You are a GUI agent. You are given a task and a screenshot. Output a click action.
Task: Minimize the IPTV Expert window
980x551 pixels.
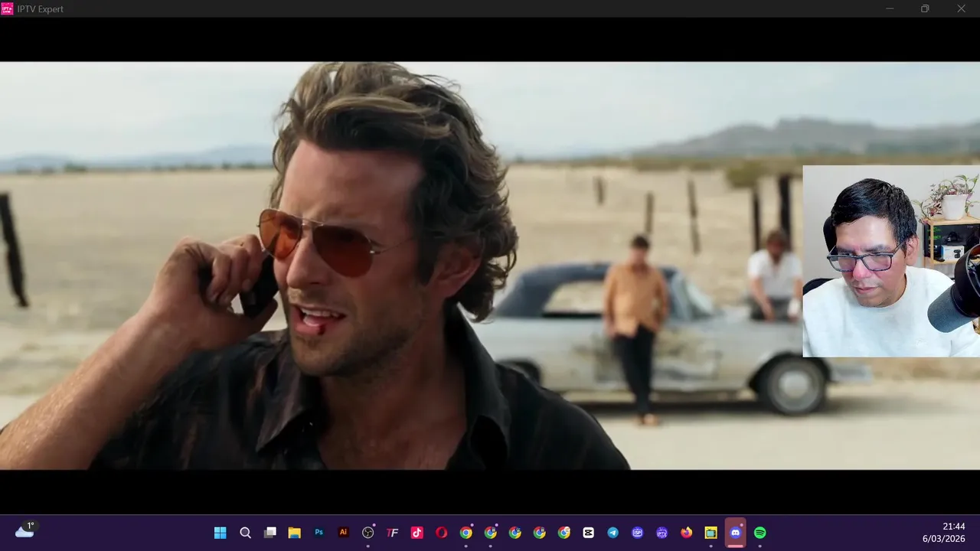[x=890, y=8]
